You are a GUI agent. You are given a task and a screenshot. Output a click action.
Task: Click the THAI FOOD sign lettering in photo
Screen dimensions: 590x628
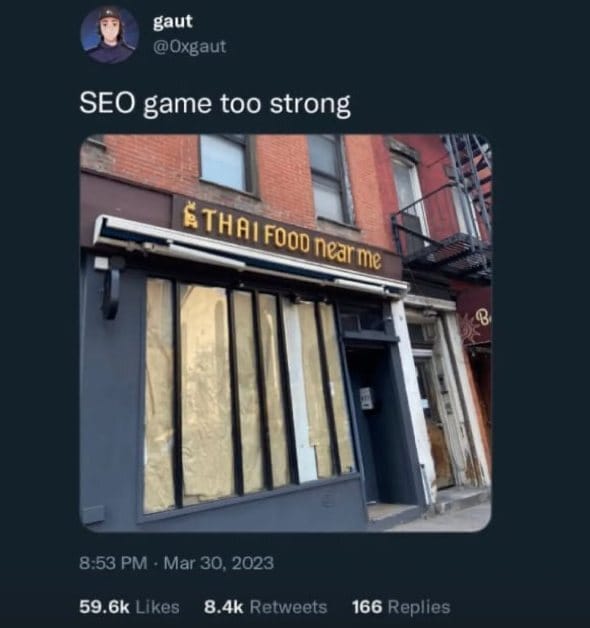[x=256, y=232]
